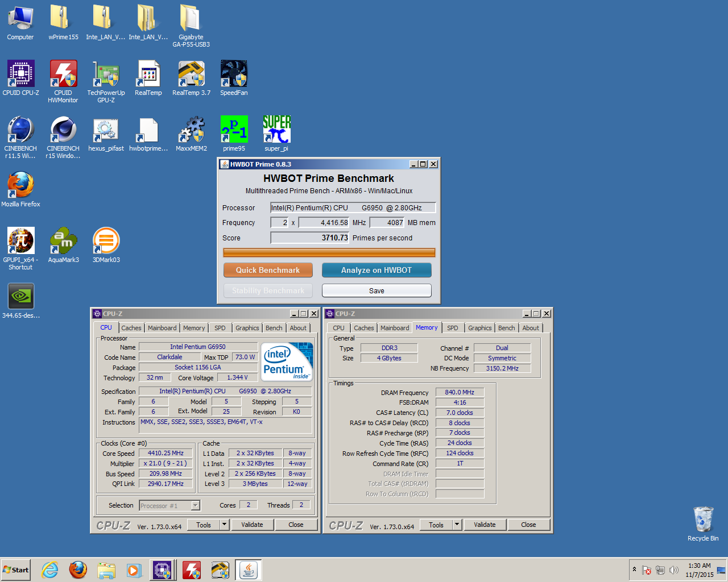Open SPD tab in left CPU-Z window
The image size is (728, 582).
pos(220,328)
